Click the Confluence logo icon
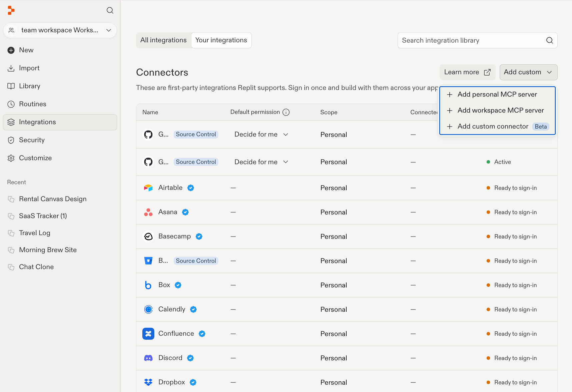This screenshot has height=392, width=572. (x=148, y=334)
